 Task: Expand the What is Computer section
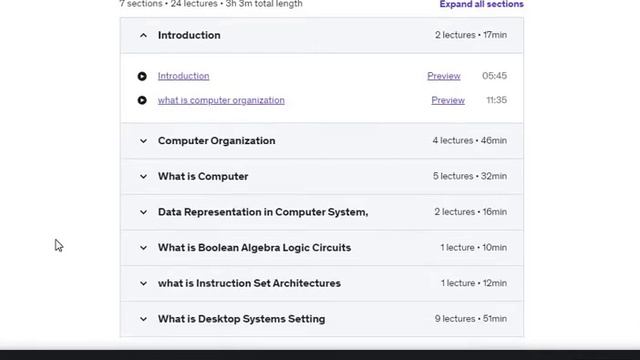(x=143, y=176)
